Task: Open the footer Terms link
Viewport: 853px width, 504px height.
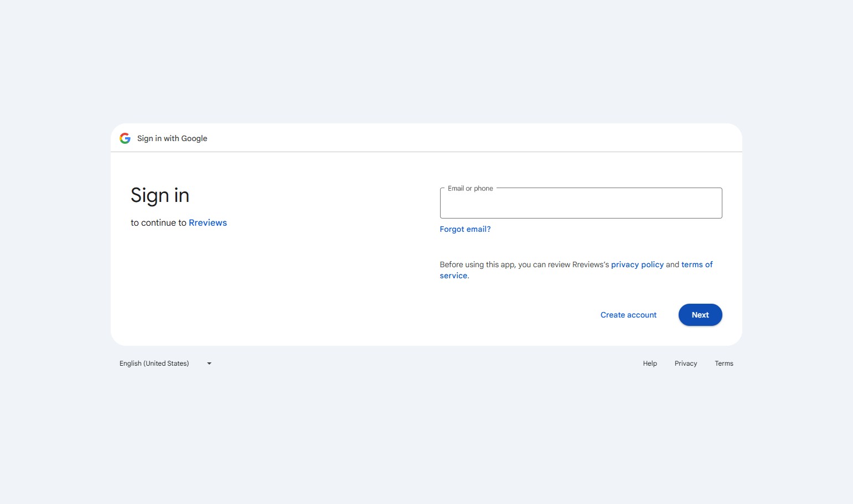Action: (723, 363)
